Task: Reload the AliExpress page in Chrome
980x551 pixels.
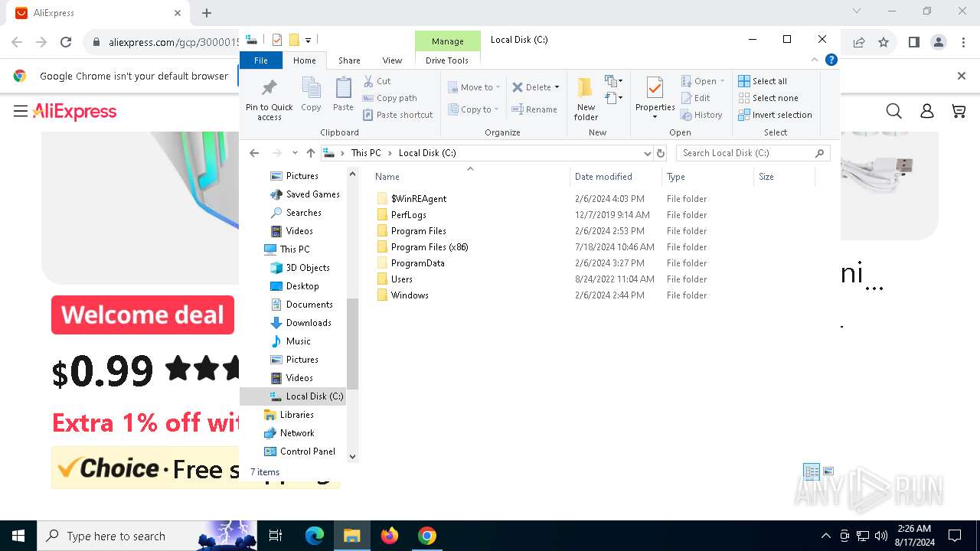Action: point(66,43)
